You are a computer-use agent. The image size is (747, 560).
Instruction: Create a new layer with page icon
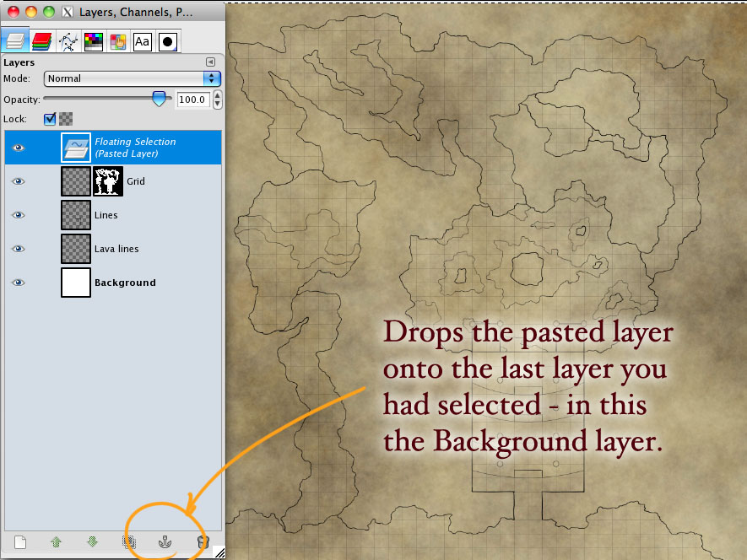click(20, 542)
